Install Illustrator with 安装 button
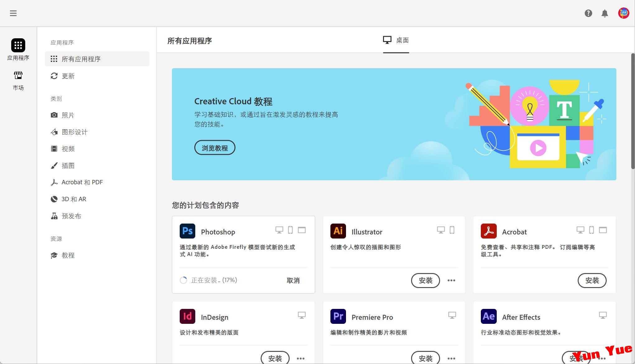635x364 pixels. pos(425,281)
